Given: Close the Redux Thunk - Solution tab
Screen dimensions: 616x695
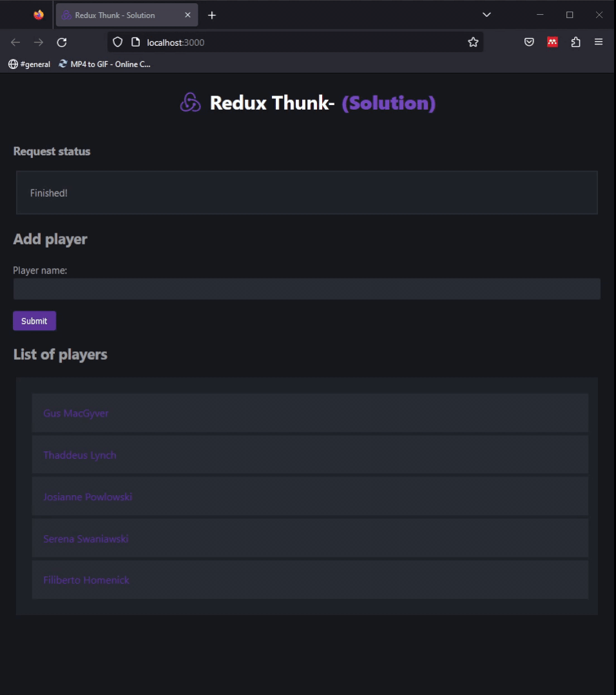Looking at the screenshot, I should [x=188, y=15].
